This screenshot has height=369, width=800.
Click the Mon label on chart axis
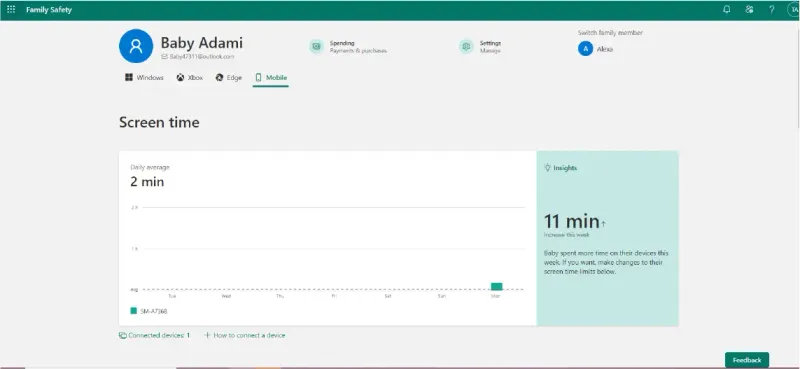point(496,296)
